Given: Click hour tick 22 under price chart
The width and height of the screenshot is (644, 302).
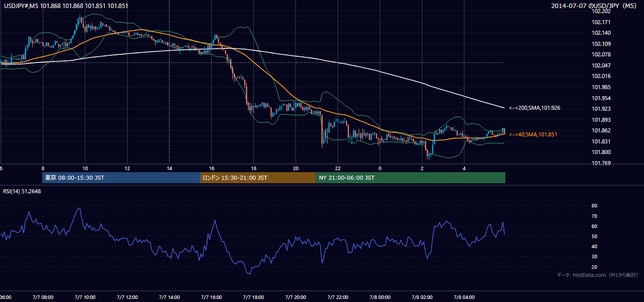Looking at the screenshot, I should pos(338,168).
